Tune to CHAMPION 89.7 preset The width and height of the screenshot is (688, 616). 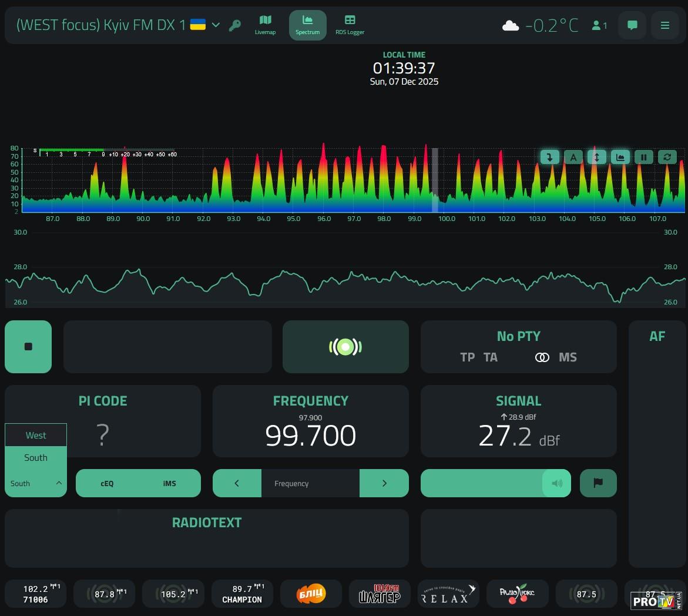(x=241, y=594)
